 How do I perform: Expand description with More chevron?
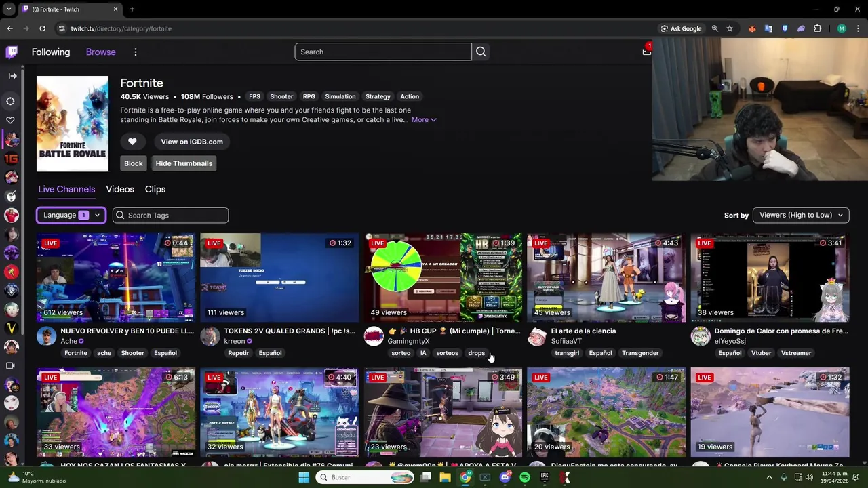tap(424, 120)
